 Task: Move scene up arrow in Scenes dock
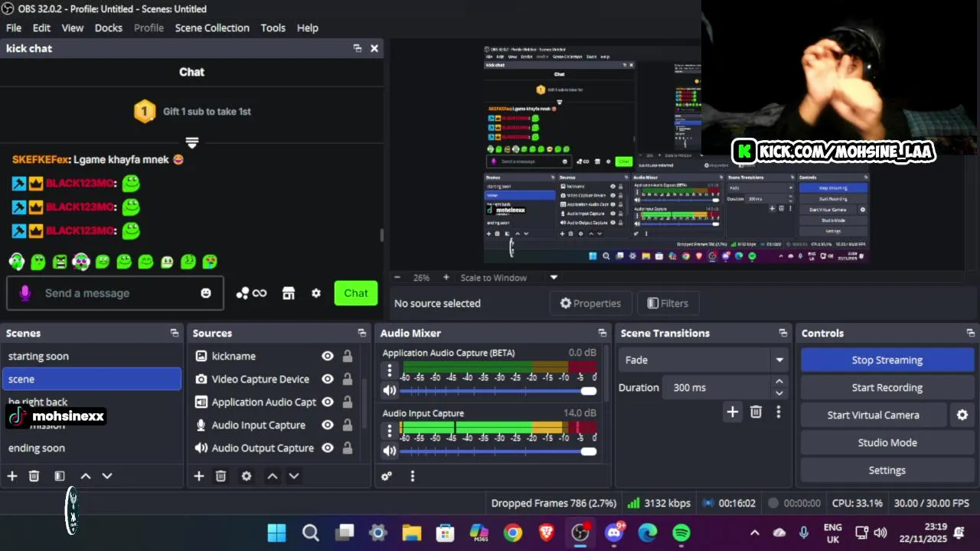pos(86,476)
